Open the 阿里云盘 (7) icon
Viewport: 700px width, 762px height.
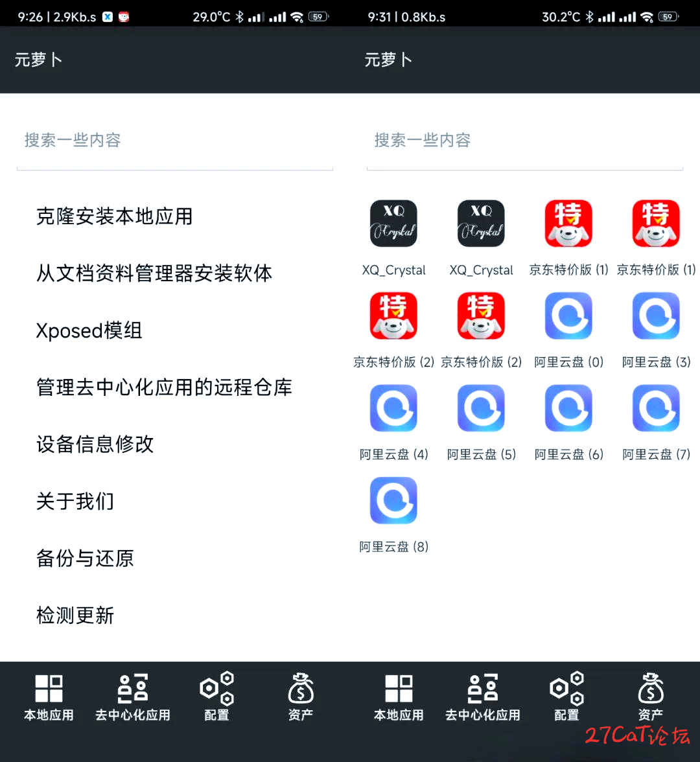656,408
